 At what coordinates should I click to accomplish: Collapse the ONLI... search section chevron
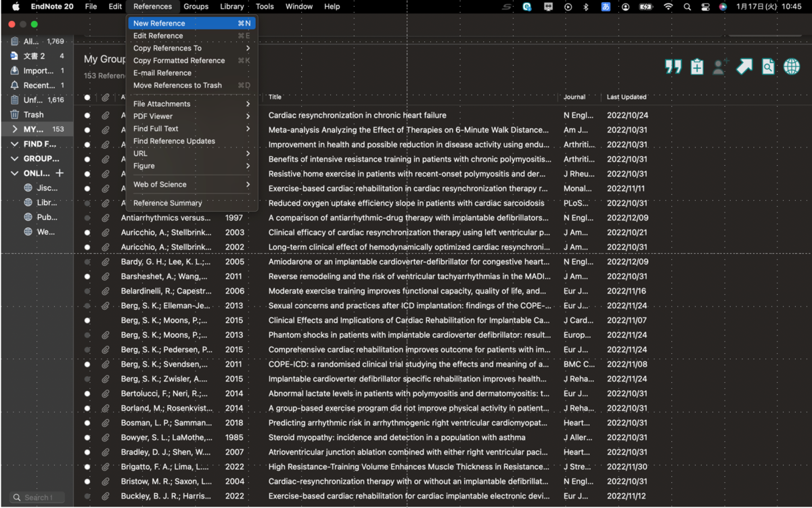pos(15,173)
